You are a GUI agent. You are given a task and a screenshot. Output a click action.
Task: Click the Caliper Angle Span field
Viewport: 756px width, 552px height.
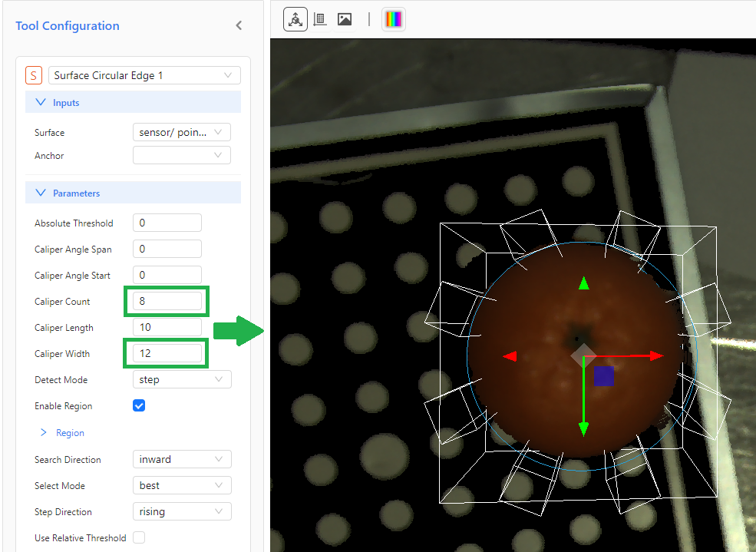(x=167, y=249)
